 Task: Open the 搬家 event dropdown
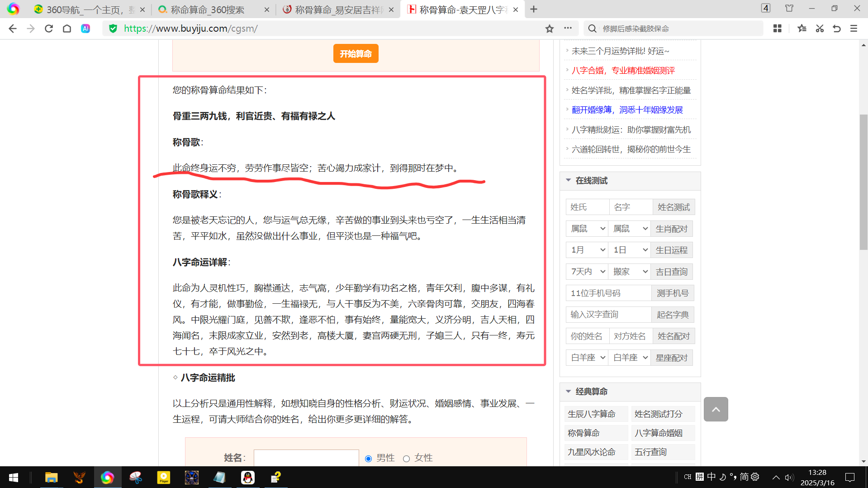pyautogui.click(x=629, y=272)
